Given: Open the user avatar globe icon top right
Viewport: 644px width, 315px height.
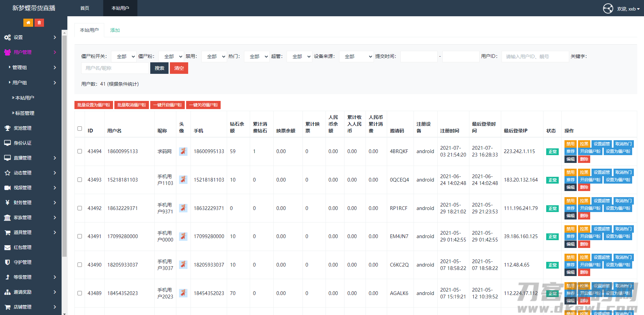Looking at the screenshot, I should 608,8.
